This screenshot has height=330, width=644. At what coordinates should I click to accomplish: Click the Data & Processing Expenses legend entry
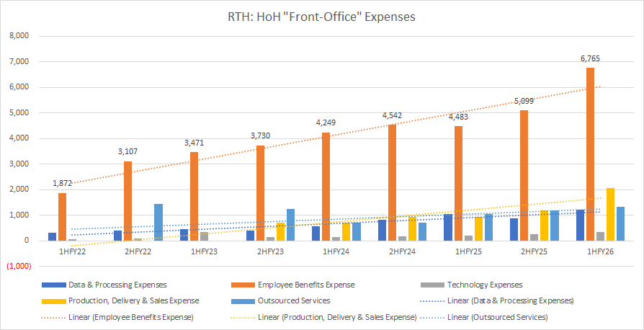(106, 285)
